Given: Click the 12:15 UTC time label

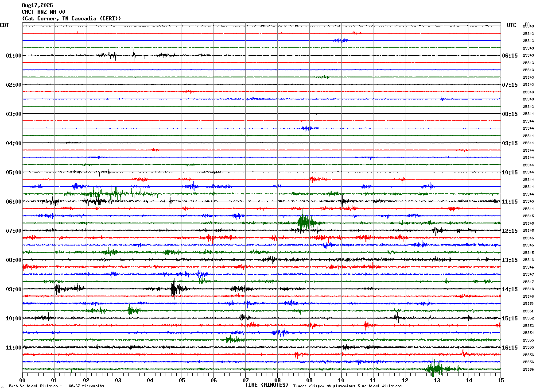Looking at the screenshot, I should coord(510,231).
